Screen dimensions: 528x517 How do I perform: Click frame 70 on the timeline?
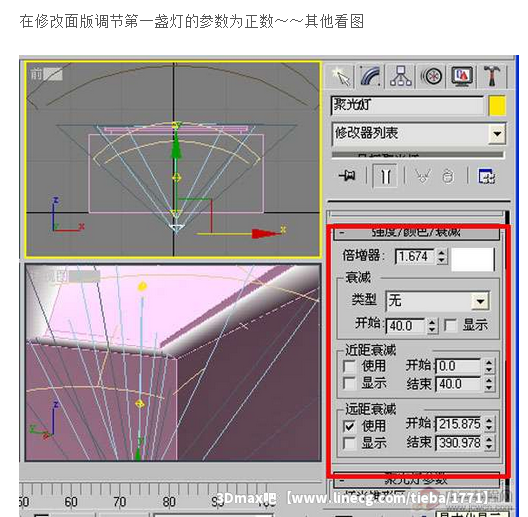[x=119, y=502]
